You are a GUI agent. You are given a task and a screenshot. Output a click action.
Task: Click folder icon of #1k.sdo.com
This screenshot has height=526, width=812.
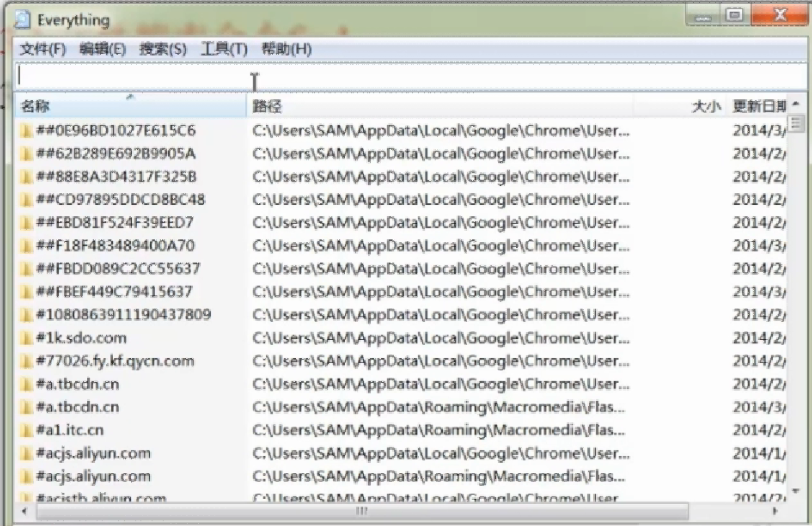click(26, 338)
